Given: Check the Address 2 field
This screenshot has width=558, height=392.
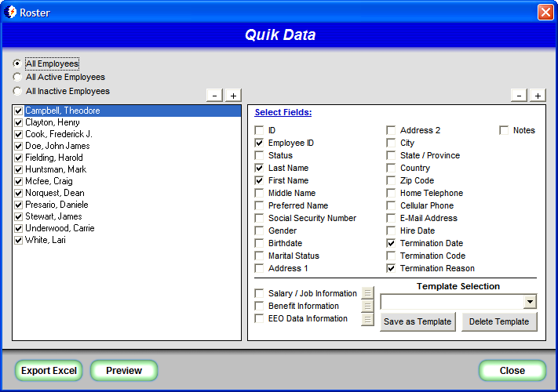Looking at the screenshot, I should [391, 130].
